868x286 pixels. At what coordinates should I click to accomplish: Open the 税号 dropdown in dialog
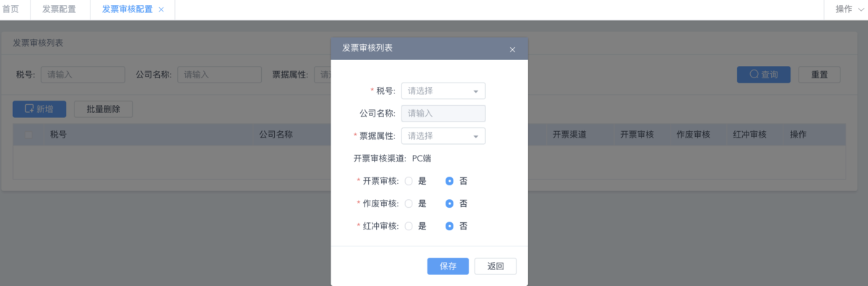point(443,91)
